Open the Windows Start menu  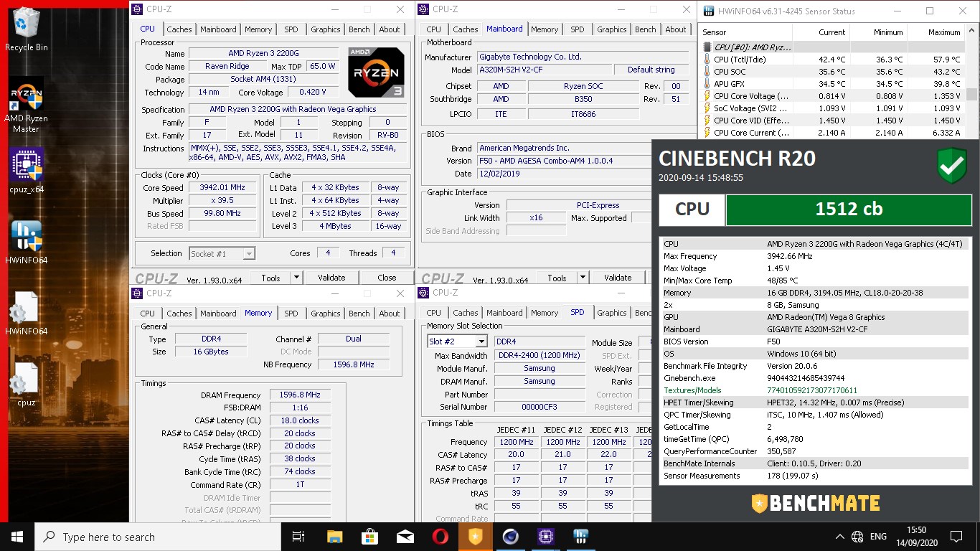pyautogui.click(x=17, y=537)
